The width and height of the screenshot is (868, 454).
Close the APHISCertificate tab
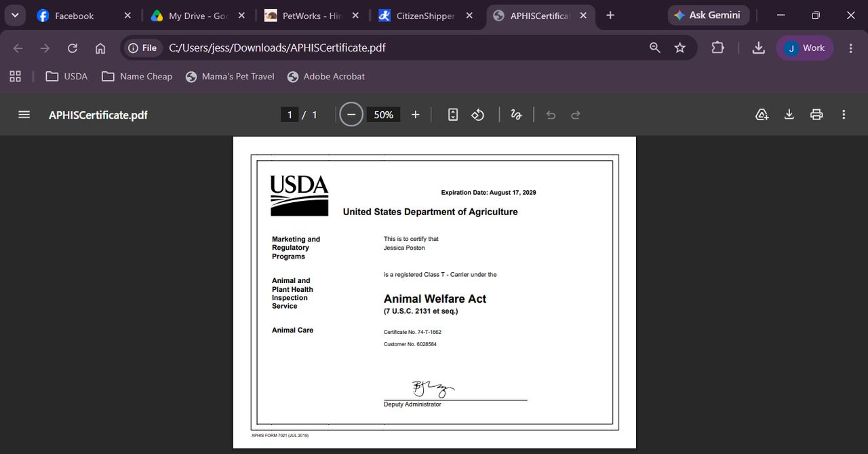click(583, 16)
